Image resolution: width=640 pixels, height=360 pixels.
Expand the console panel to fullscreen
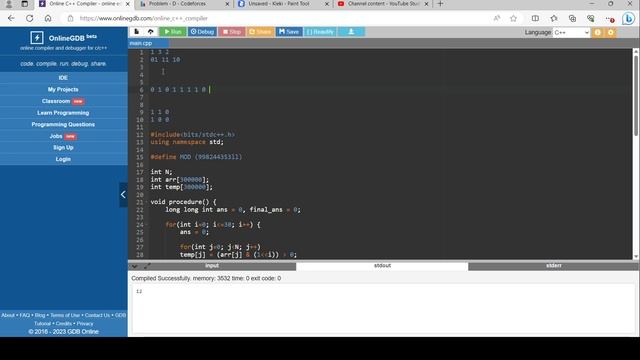147,266
